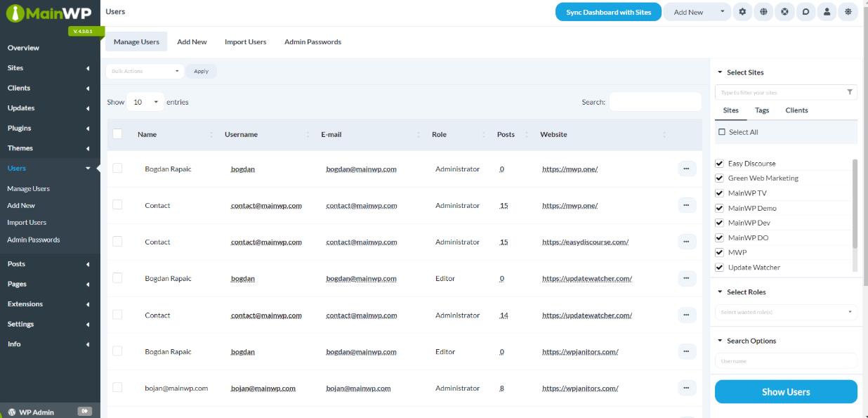This screenshot has width=868, height=418.
Task: Open actions menu for Bogdan Rapaic mwp.one row
Action: (x=687, y=169)
